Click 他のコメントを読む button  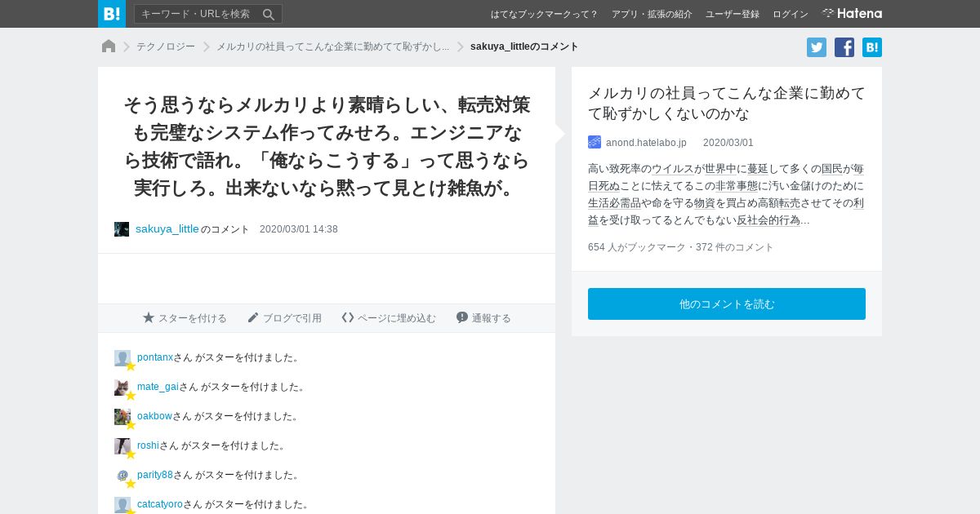[727, 304]
